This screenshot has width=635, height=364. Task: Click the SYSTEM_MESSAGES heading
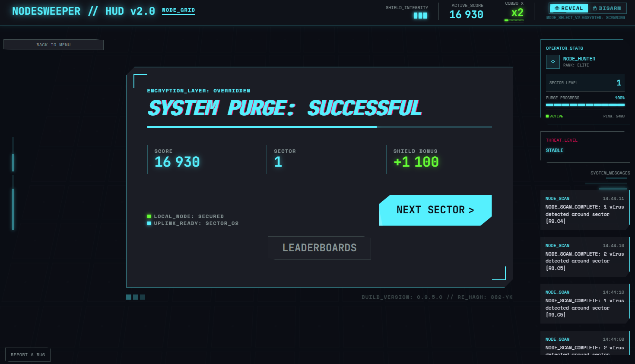point(610,173)
